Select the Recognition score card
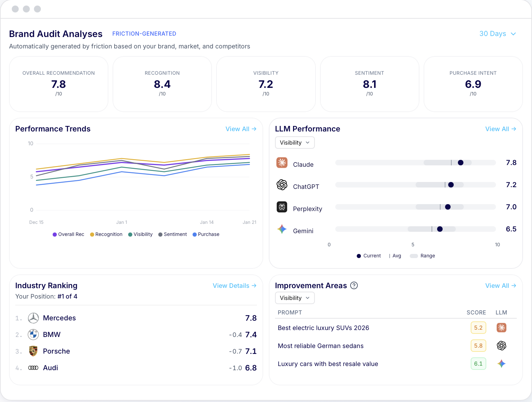Image resolution: width=532 pixels, height=402 pixels. [162, 84]
